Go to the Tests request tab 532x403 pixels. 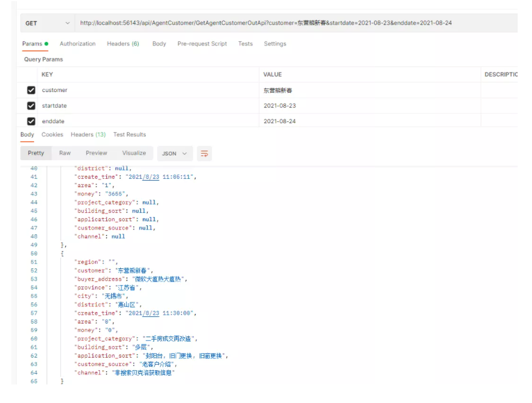pyautogui.click(x=245, y=44)
